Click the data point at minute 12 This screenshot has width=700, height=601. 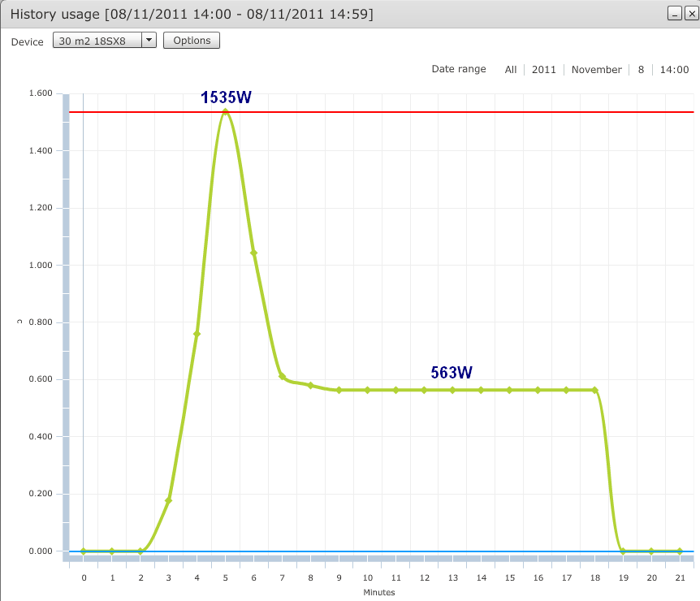(424, 390)
